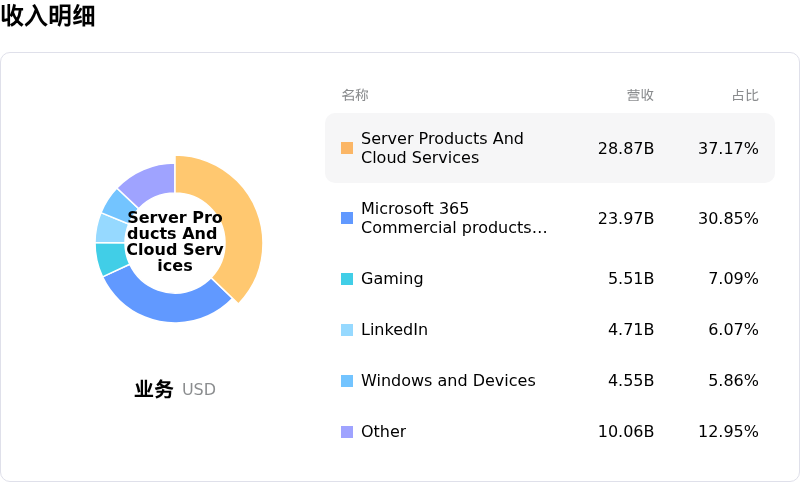Click purple Other legend swatch
800x482 pixels.
pyautogui.click(x=347, y=432)
